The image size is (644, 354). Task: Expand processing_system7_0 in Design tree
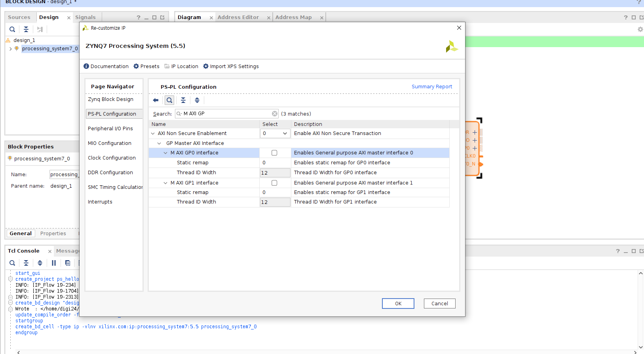coord(10,49)
